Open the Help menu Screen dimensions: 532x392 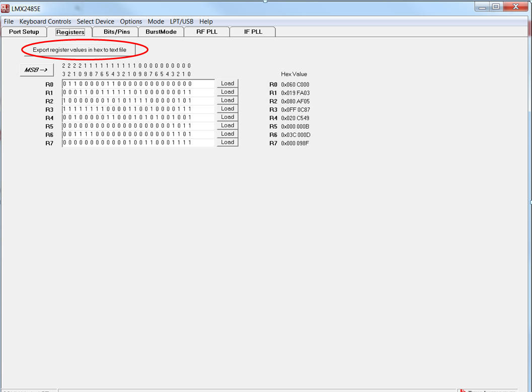(206, 21)
